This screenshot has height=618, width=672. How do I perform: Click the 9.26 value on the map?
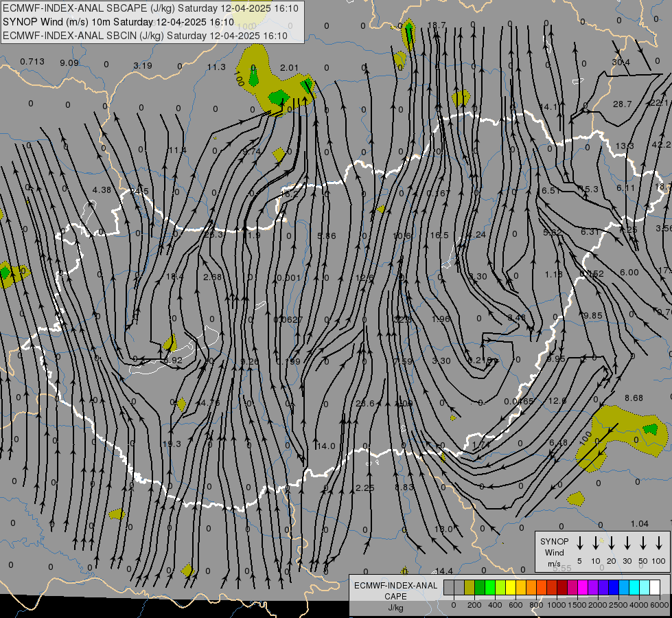249,362
